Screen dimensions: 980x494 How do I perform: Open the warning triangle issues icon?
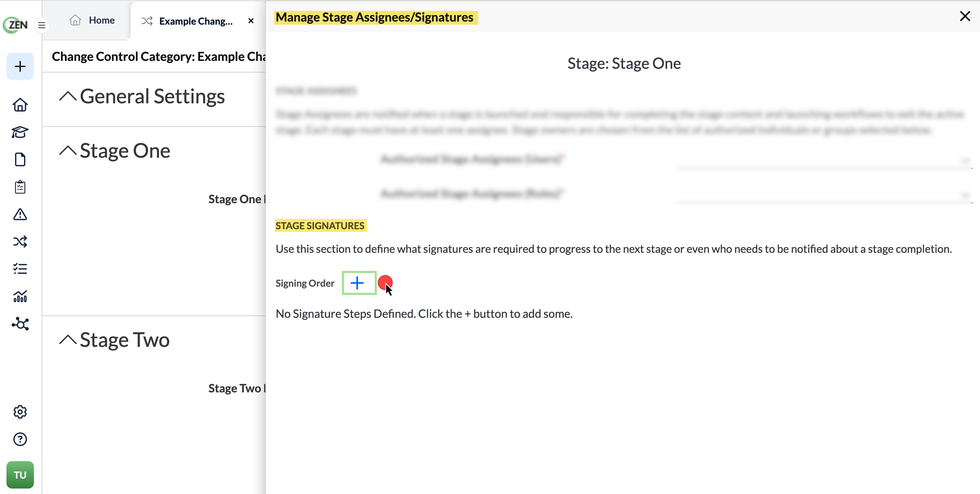point(20,214)
